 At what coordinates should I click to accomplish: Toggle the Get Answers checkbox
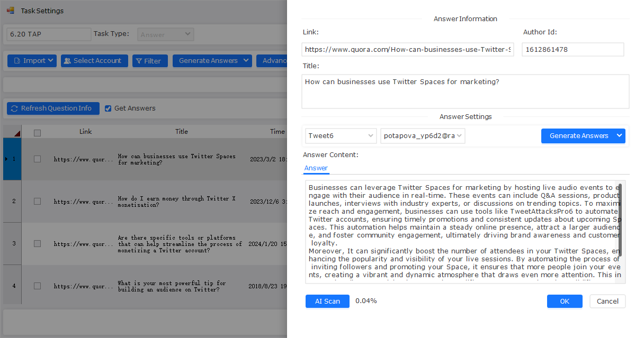pyautogui.click(x=108, y=108)
